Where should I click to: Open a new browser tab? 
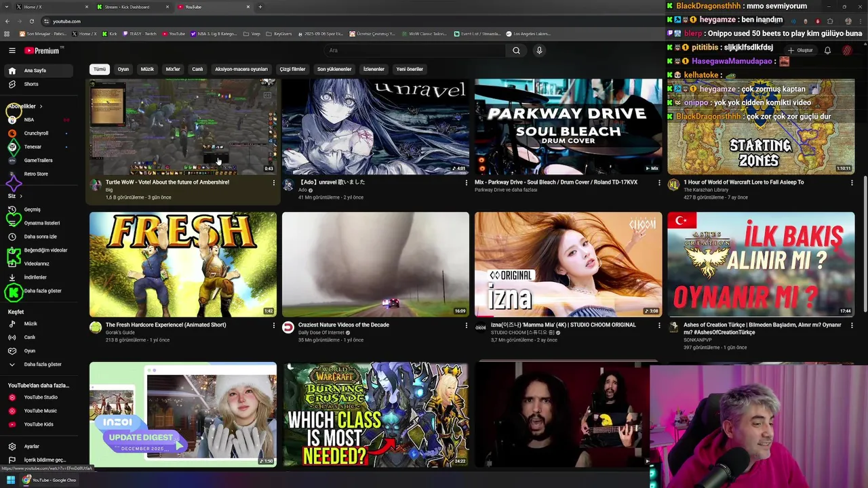click(x=260, y=7)
